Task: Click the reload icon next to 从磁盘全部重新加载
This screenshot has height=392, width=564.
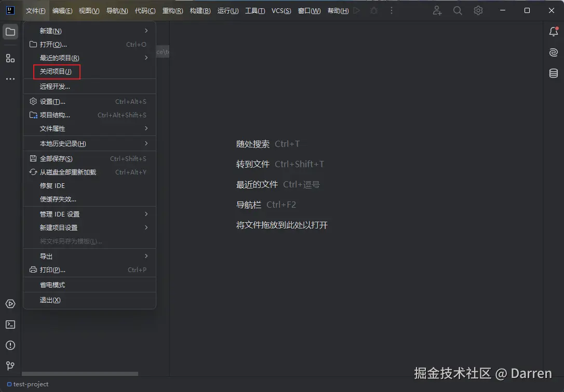Action: point(33,172)
